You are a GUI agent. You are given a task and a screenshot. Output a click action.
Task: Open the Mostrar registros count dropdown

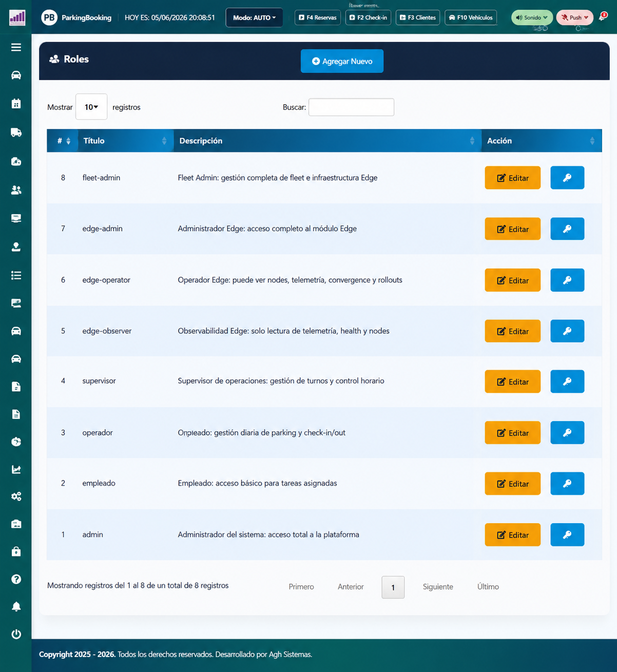(x=91, y=107)
